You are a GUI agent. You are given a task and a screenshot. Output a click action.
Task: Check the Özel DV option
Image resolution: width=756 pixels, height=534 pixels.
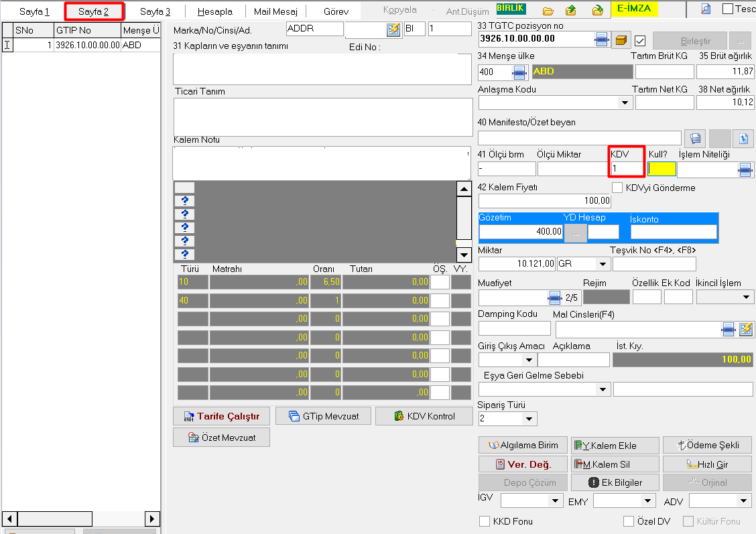[x=628, y=521]
